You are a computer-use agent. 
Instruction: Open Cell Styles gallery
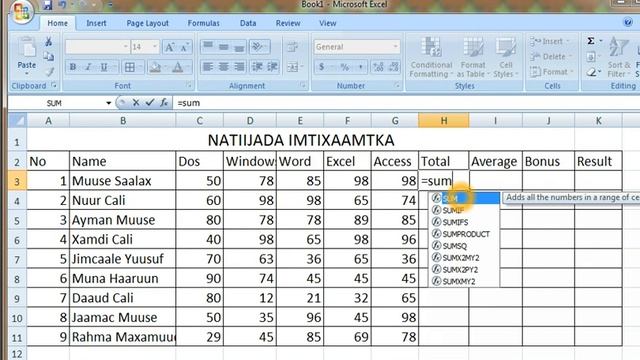tap(505, 57)
